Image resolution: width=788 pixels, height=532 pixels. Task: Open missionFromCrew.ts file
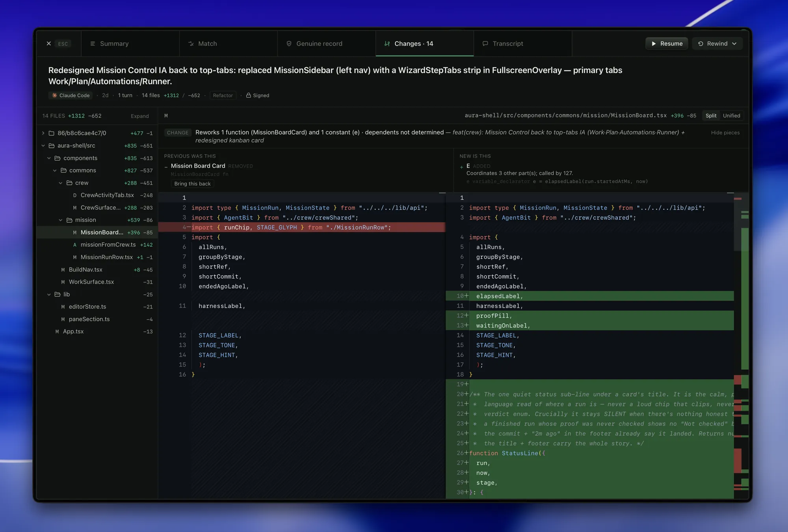(97, 245)
